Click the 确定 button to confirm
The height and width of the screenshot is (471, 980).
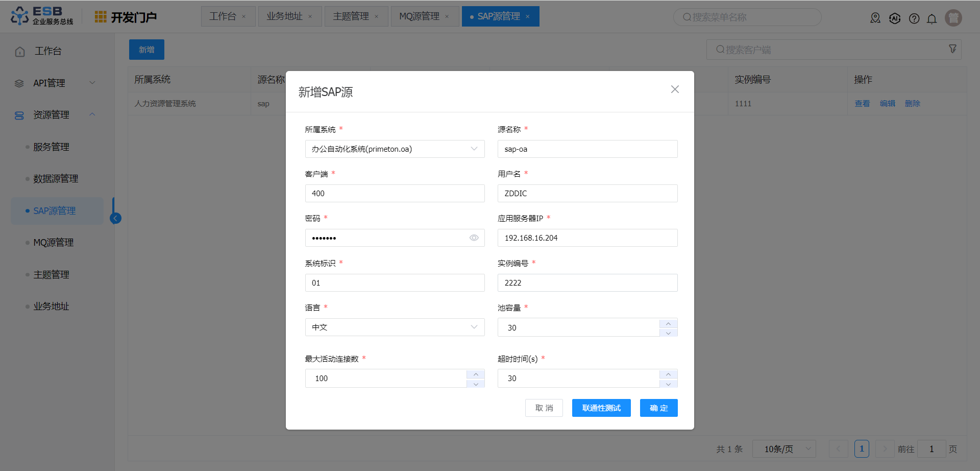click(658, 408)
